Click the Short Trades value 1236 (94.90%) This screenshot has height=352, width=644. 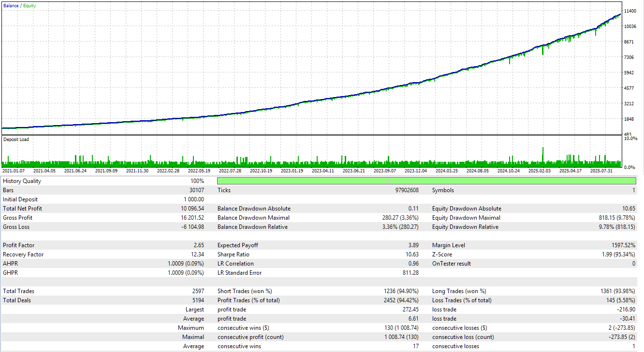[x=401, y=291]
